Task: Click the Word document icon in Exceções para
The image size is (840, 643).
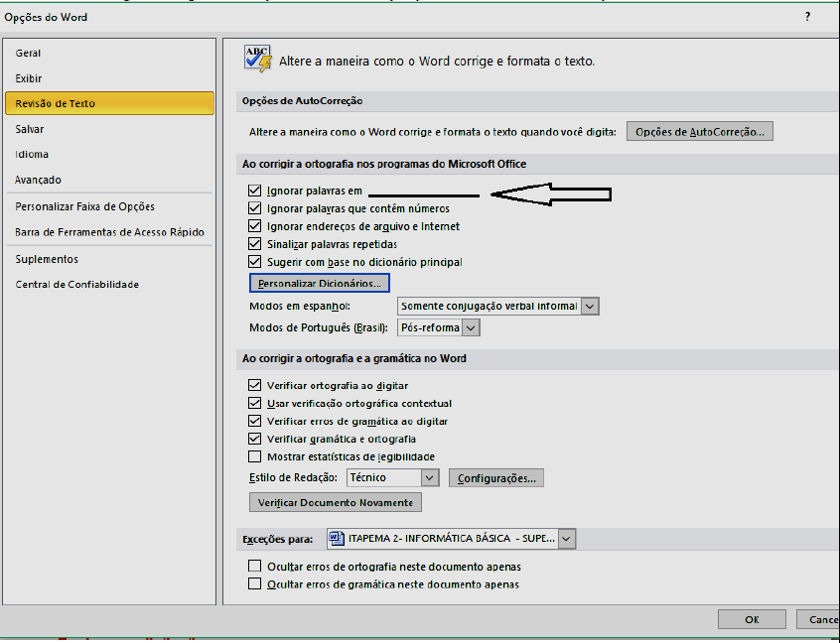Action: coord(336,539)
